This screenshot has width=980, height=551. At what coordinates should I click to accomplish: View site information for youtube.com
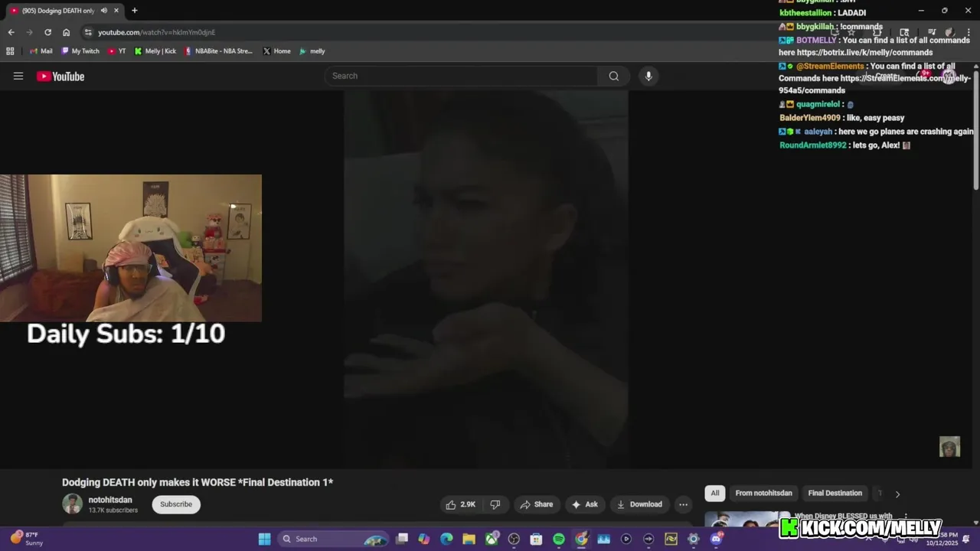(x=88, y=32)
